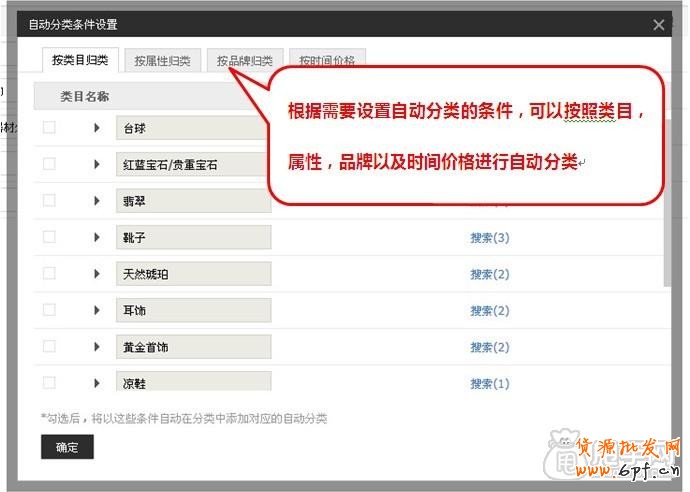Click 搜索(3) link for 靴子
This screenshot has width=690, height=492.
(x=490, y=238)
